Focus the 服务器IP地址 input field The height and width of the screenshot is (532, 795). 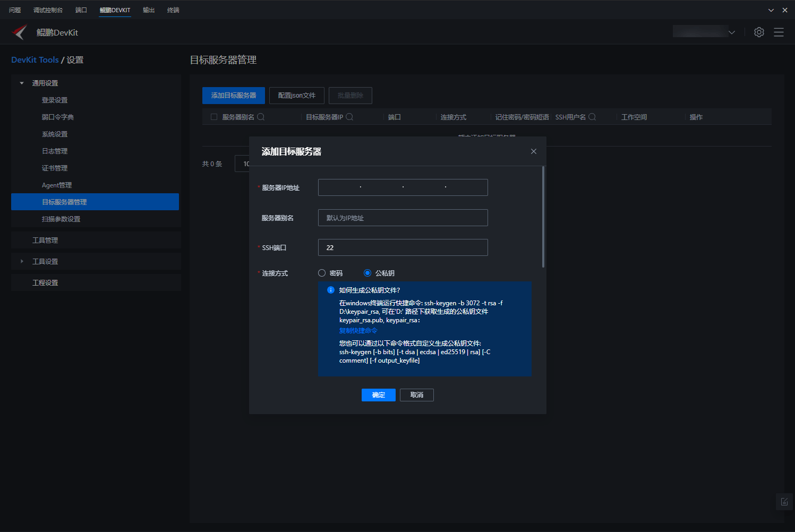tap(403, 187)
